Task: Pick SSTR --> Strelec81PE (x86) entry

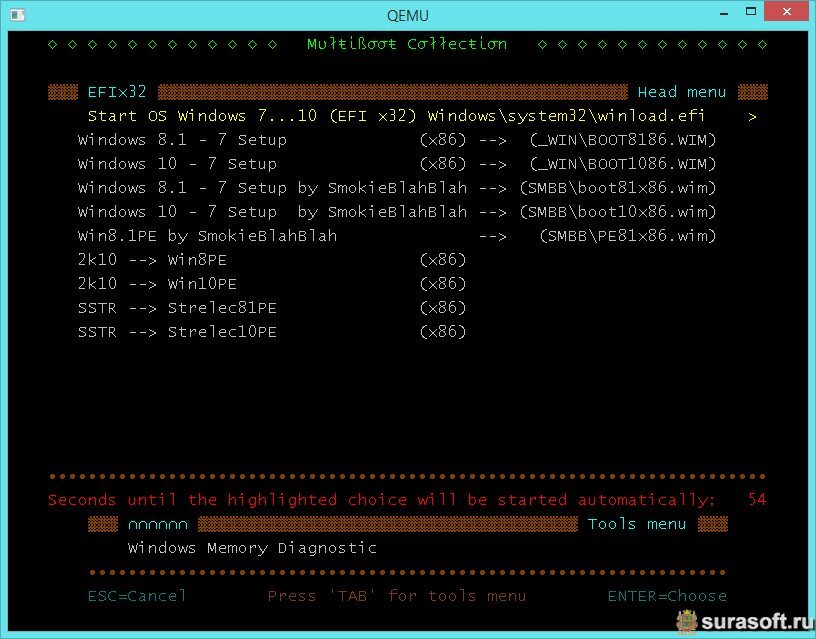Action: coord(272,307)
